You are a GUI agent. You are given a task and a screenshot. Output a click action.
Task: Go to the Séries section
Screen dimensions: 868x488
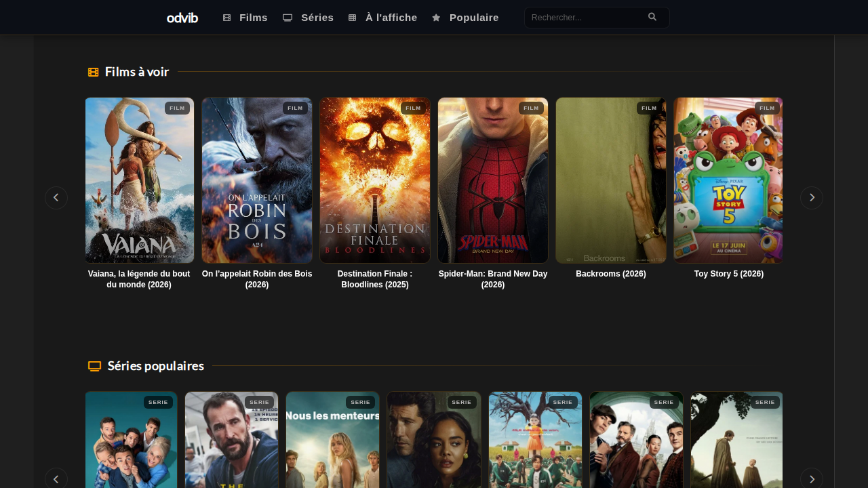pos(309,18)
